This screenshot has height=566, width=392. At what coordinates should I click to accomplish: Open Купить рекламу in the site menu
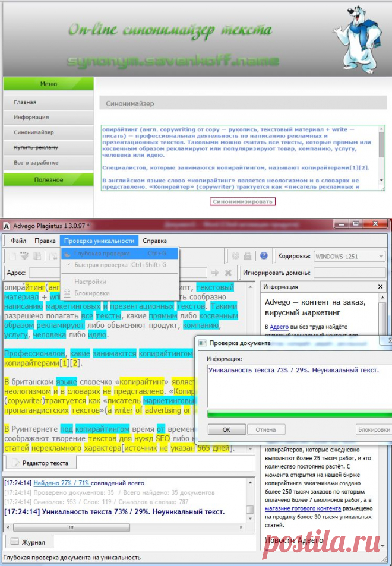point(48,147)
